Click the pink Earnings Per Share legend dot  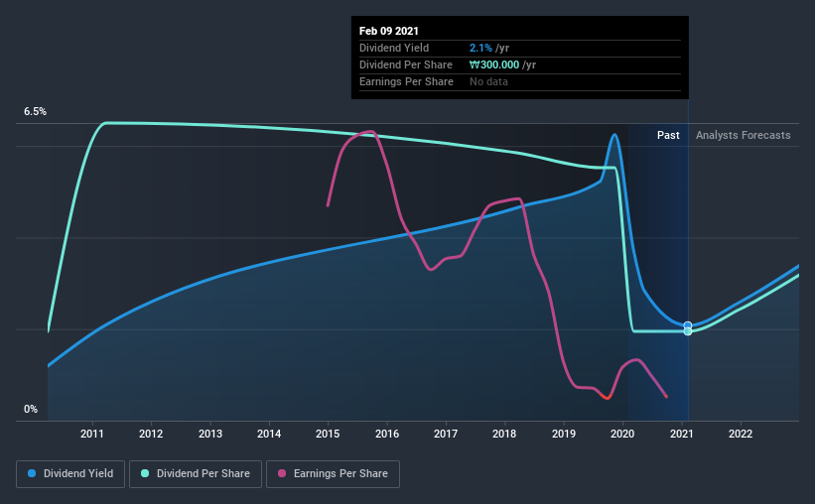282,473
